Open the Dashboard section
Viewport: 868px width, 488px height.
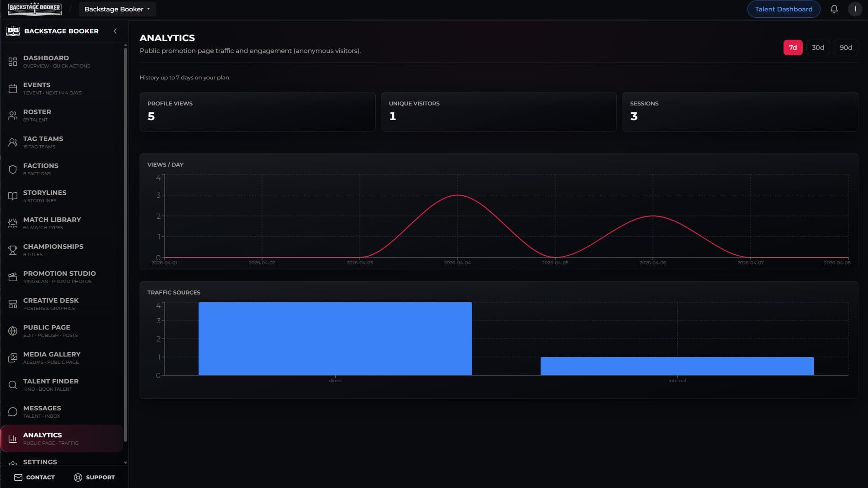coord(12,61)
